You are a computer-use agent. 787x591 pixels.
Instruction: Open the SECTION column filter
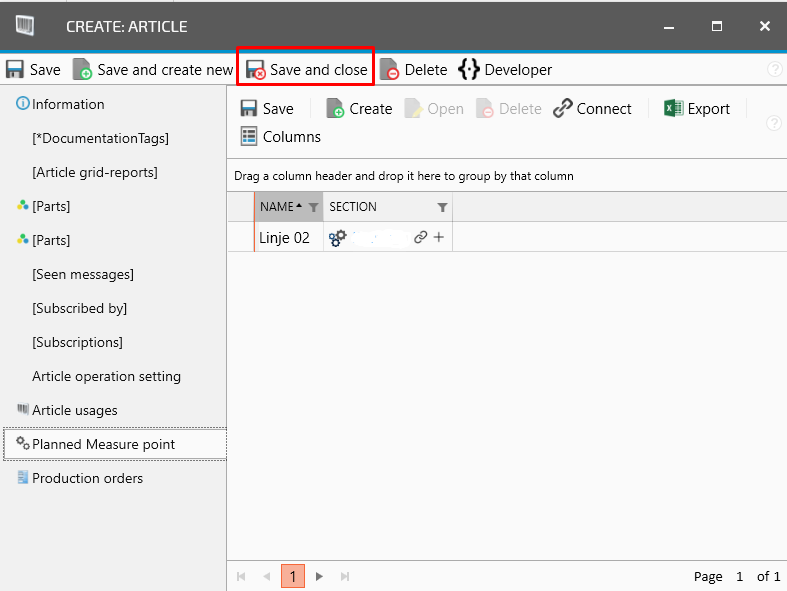[x=442, y=207]
